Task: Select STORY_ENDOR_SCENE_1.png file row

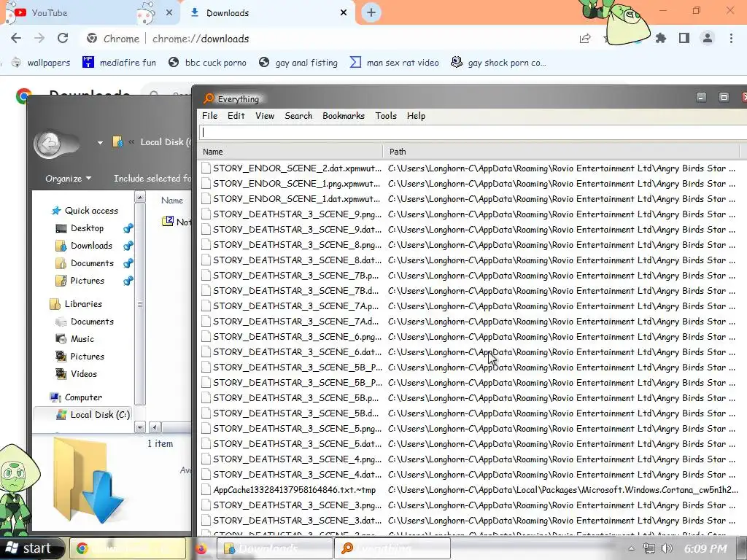Action: point(469,183)
